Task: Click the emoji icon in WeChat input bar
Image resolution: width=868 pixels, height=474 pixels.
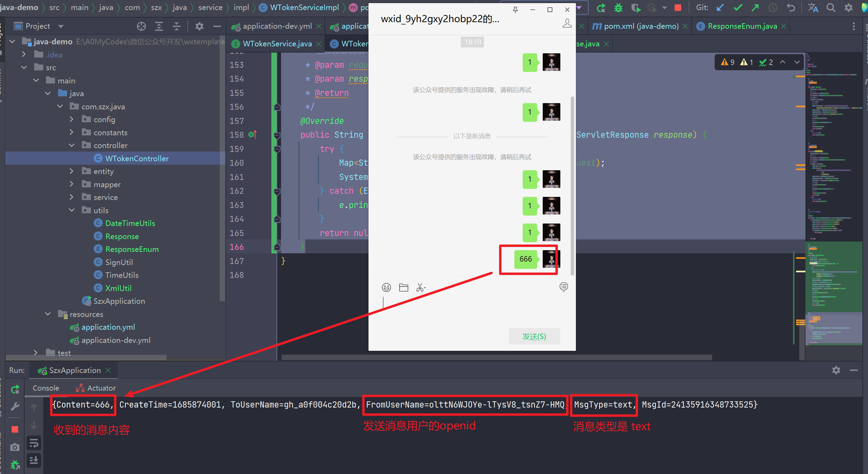Action: [386, 287]
